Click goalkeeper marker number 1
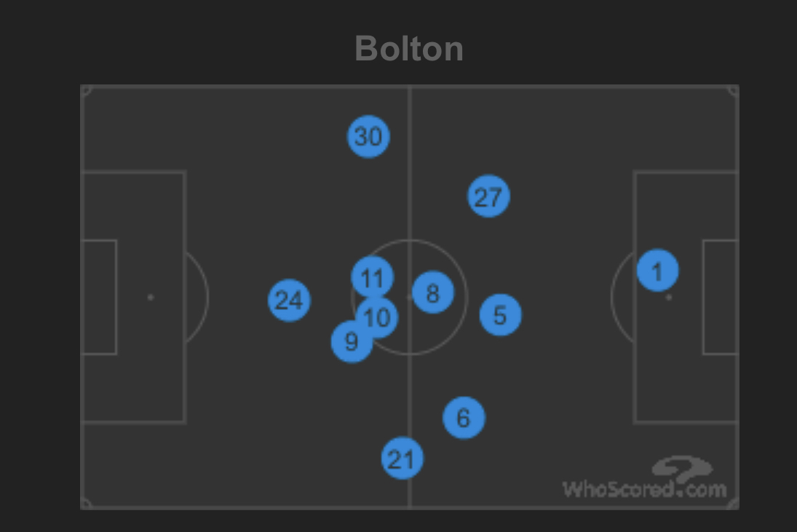Screen dimensions: 797x532 tap(658, 270)
